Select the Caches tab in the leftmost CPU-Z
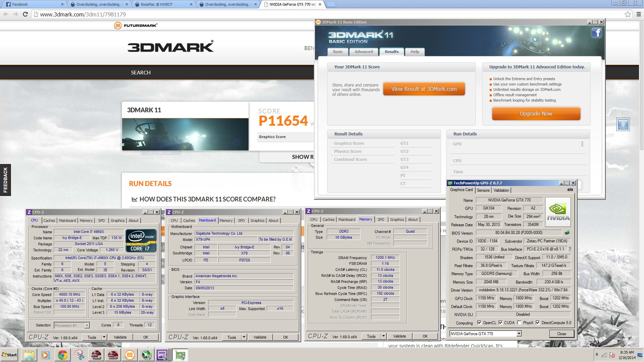The width and height of the screenshot is (644, 362). click(49, 221)
